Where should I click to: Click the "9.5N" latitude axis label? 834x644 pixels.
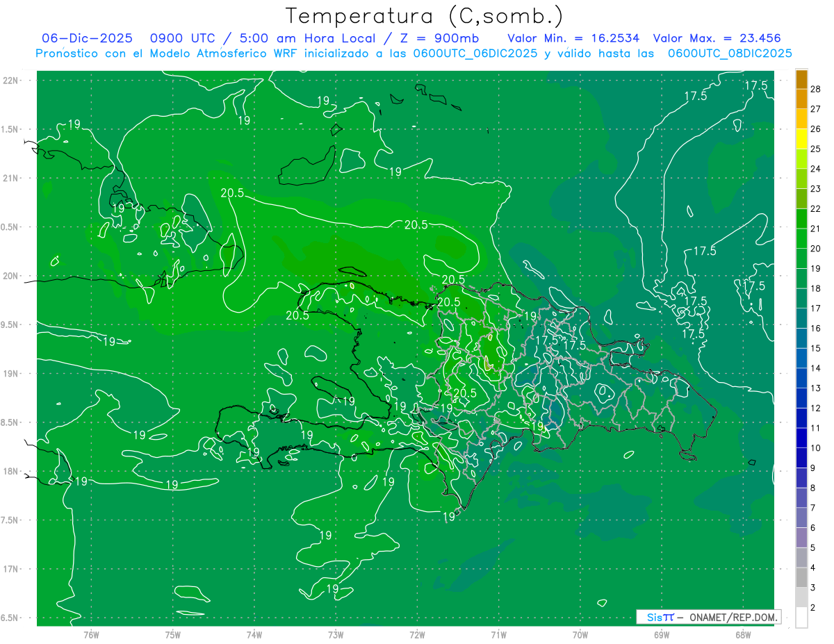(x=10, y=325)
